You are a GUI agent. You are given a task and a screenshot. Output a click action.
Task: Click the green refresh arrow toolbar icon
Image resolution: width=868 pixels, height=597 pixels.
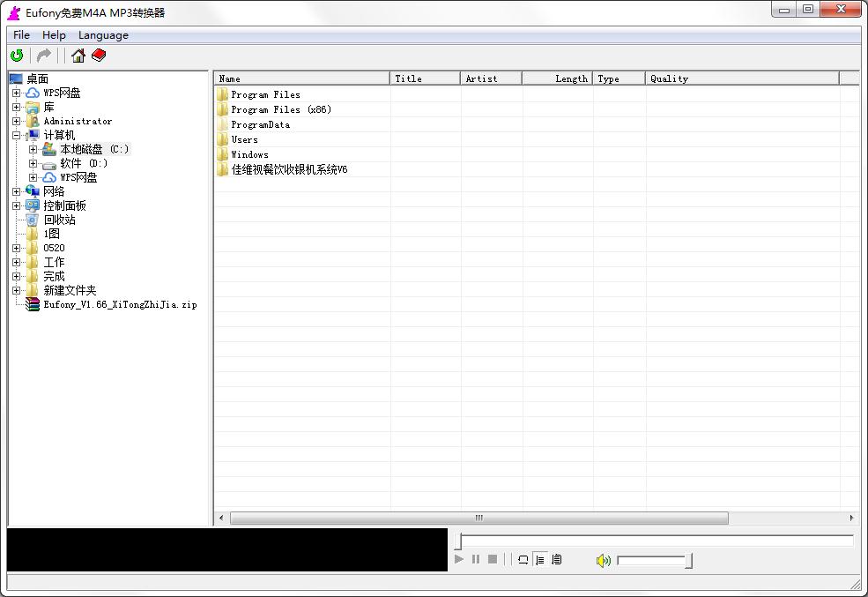click(x=17, y=56)
